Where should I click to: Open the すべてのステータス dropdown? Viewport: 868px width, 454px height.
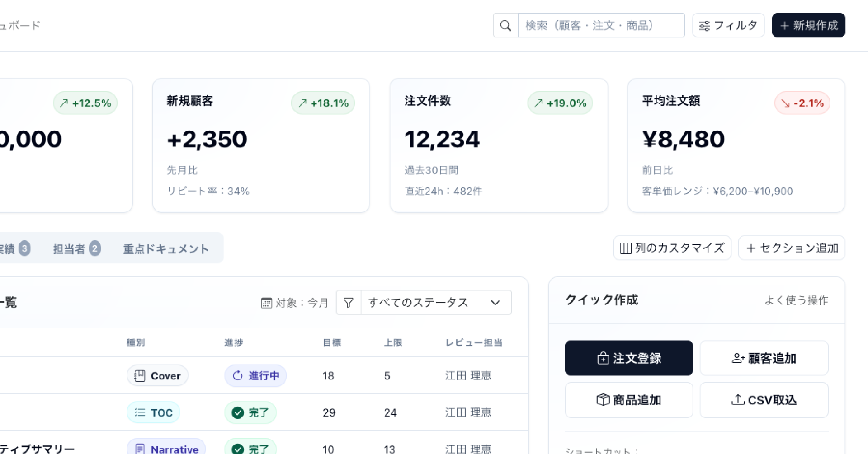click(x=436, y=303)
